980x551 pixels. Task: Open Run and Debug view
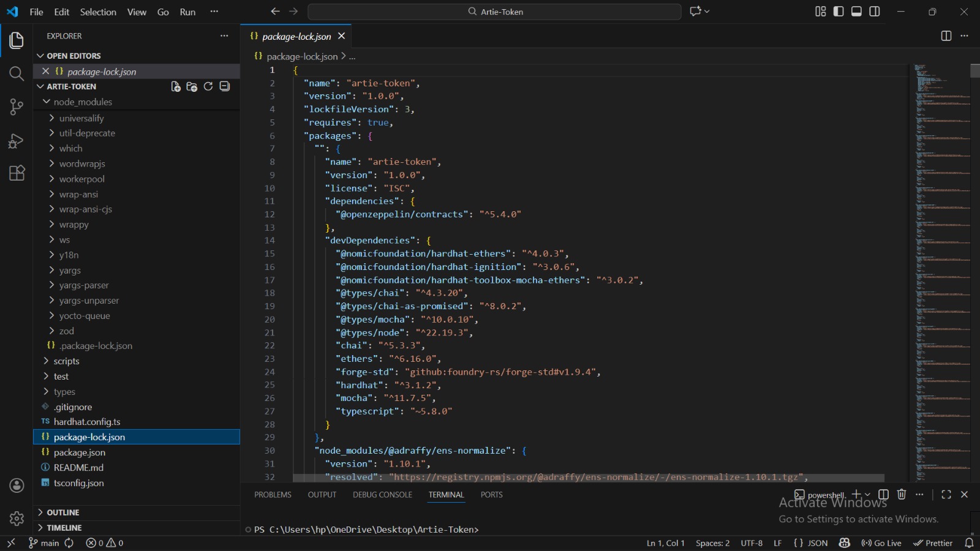[17, 141]
